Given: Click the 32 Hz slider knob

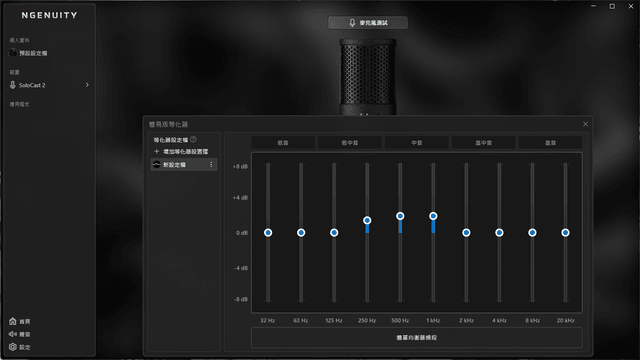Looking at the screenshot, I should [268, 233].
